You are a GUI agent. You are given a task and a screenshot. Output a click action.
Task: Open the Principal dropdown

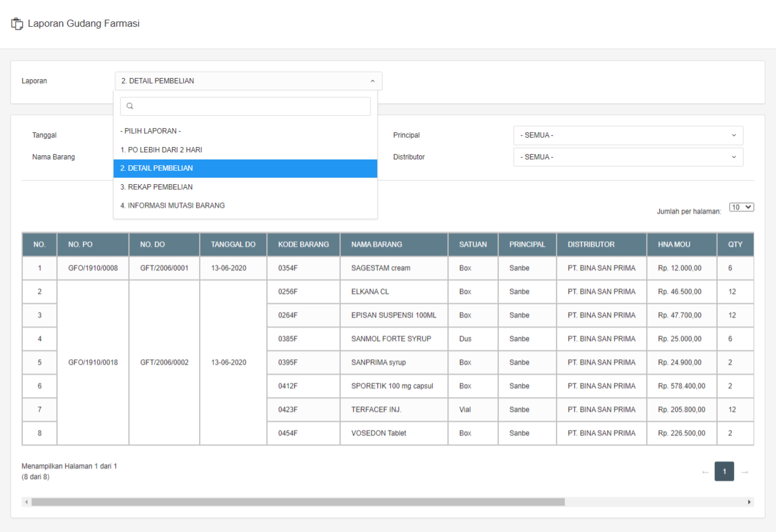(628, 135)
